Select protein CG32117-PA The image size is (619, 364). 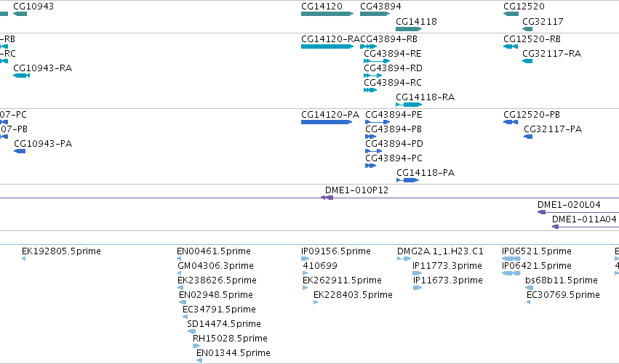[x=553, y=129]
